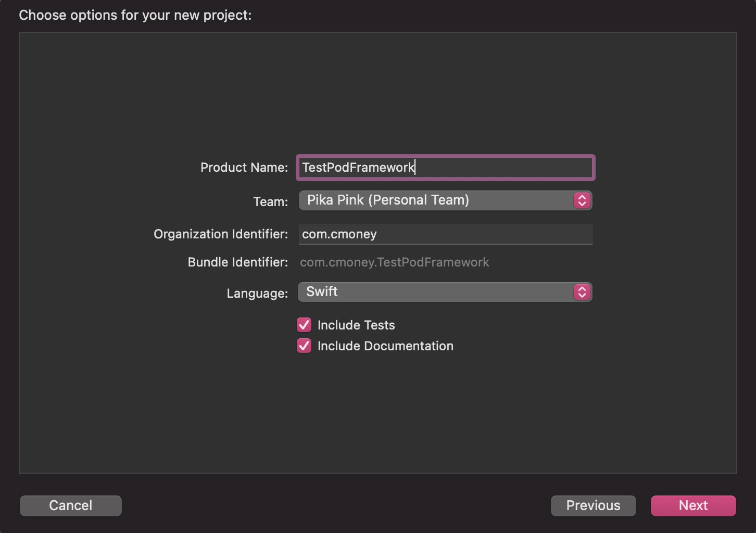This screenshot has height=533, width=756.
Task: Click the greyed com.cmoney.TestPodFramework bundle identifier
Action: 394,262
